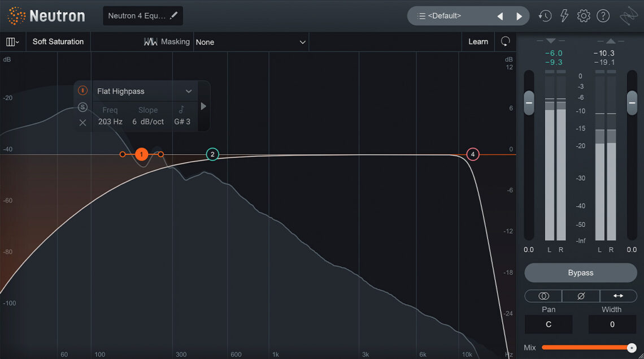Screen dimensions: 644x359
Task: Toggle the band power button
Action: [x=83, y=90]
